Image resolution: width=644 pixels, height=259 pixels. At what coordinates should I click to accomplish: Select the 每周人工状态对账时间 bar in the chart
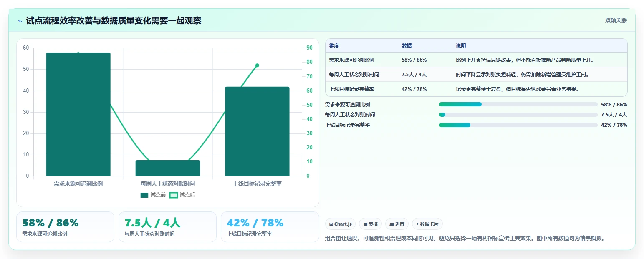(168, 168)
